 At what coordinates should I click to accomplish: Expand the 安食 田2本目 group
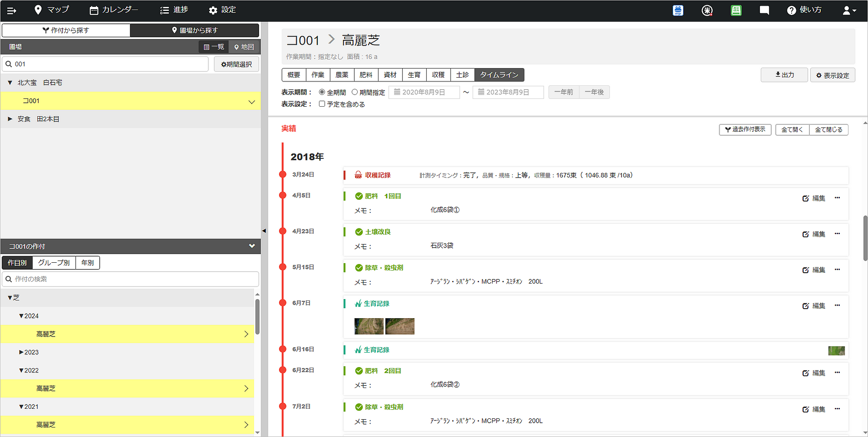click(10, 119)
